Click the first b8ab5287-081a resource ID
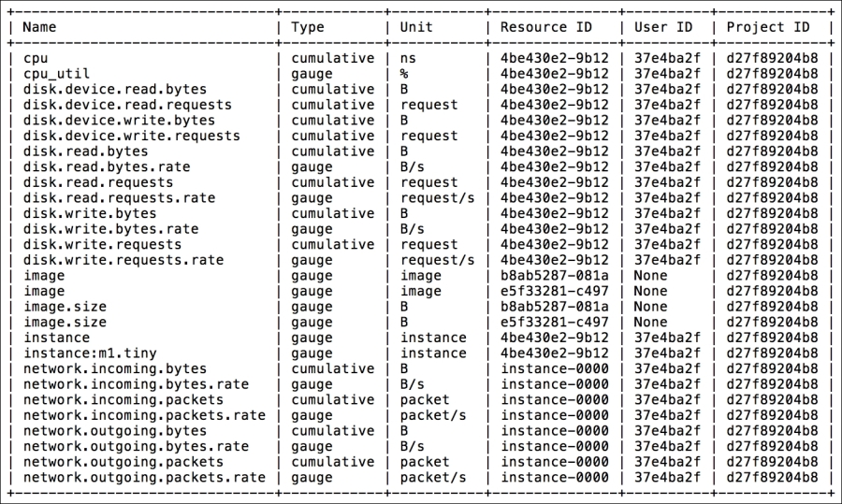This screenshot has height=504, width=842. tap(554, 276)
